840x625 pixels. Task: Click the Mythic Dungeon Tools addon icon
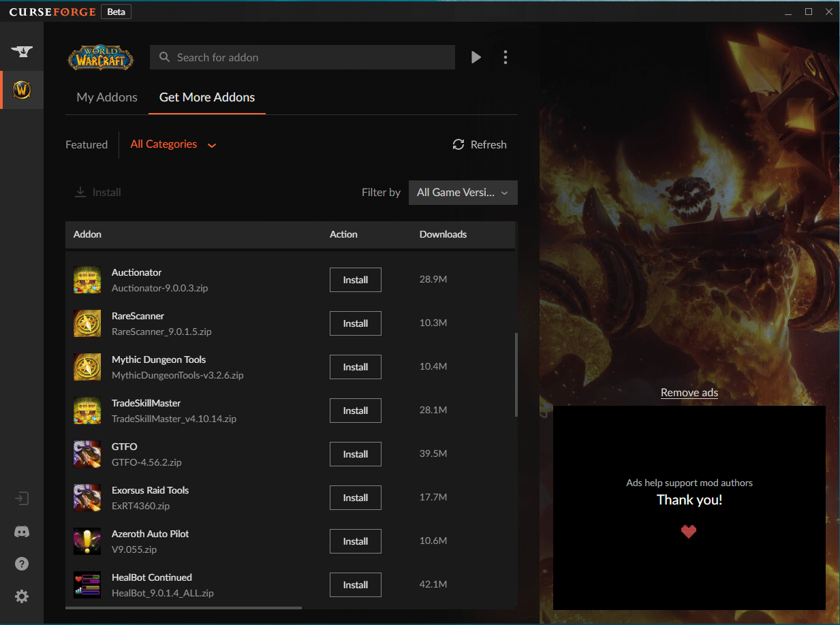click(87, 367)
